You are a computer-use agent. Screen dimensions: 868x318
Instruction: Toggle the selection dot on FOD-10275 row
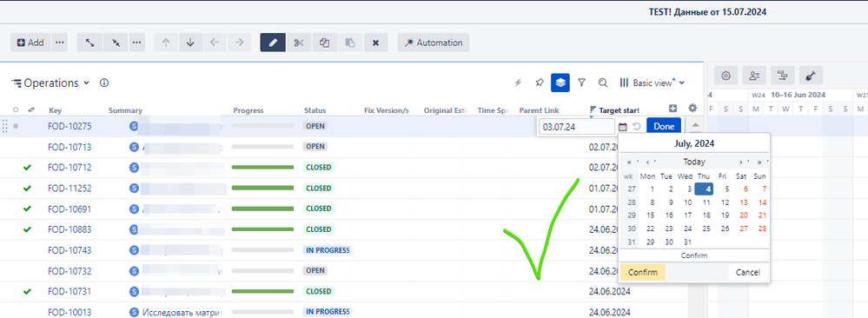click(x=16, y=126)
